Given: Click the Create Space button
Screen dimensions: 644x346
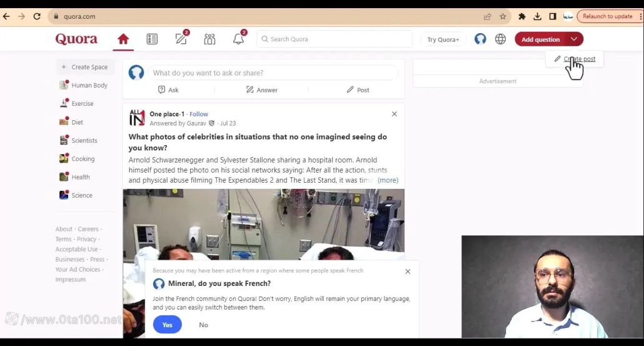Looking at the screenshot, I should 85,67.
